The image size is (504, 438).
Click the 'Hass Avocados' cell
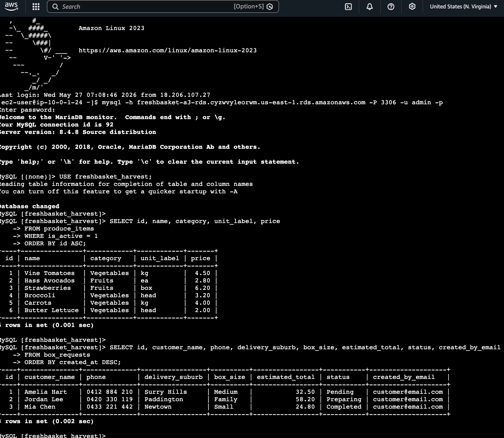(x=49, y=280)
